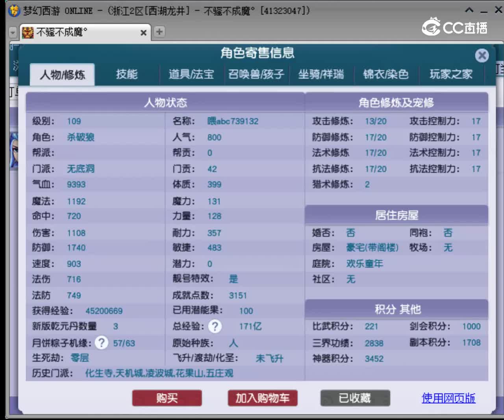Click the 神器积分 value 3452
The image size is (504, 420).
pos(374,359)
